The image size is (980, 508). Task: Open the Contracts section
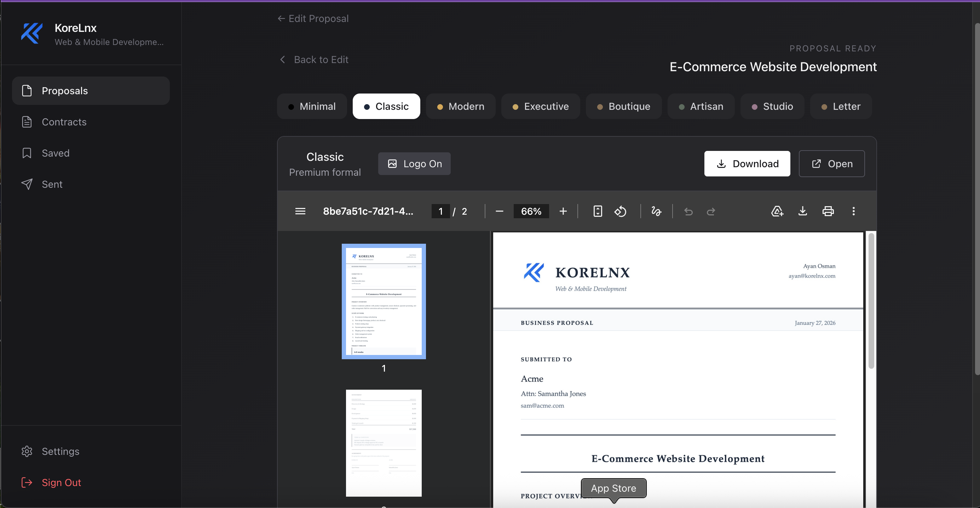tap(64, 122)
